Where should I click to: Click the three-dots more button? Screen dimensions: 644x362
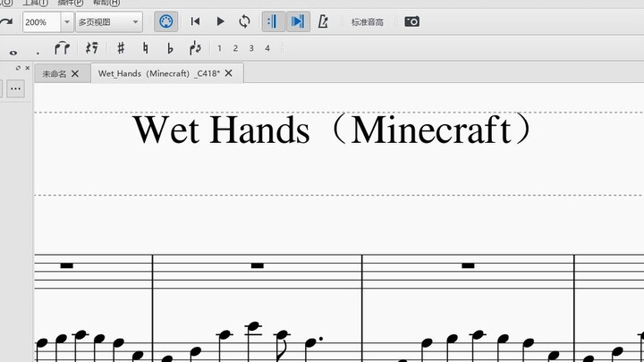coord(15,88)
